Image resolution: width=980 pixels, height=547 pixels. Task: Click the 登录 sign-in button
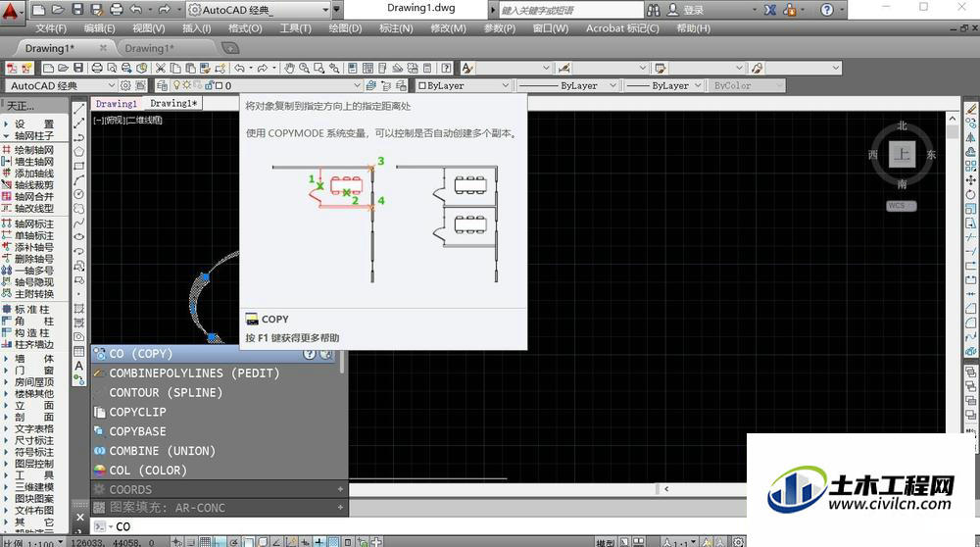point(686,10)
